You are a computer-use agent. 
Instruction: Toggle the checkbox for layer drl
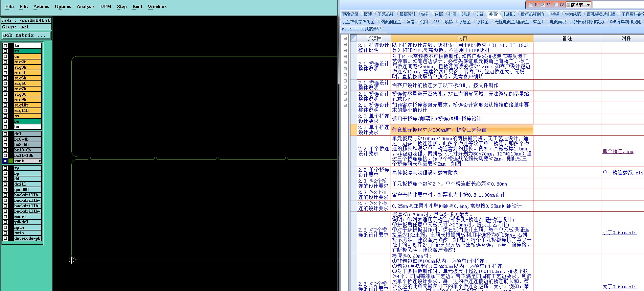point(5,134)
